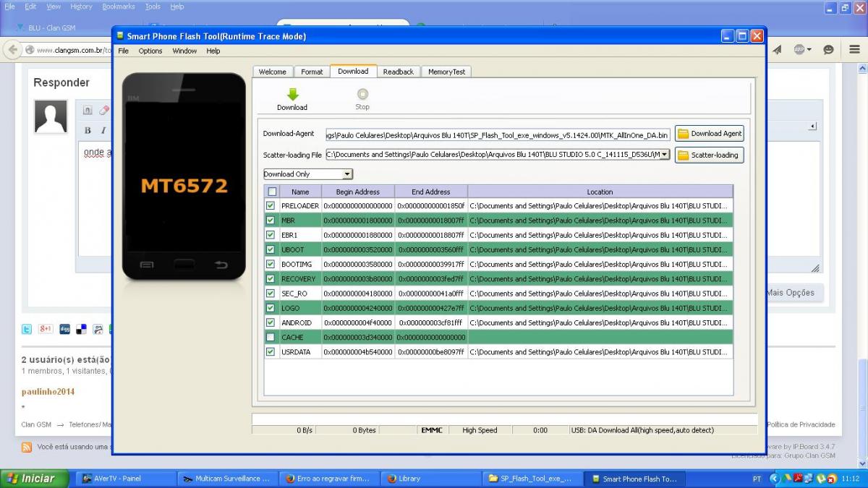Switch to the Format tab

tap(312, 72)
